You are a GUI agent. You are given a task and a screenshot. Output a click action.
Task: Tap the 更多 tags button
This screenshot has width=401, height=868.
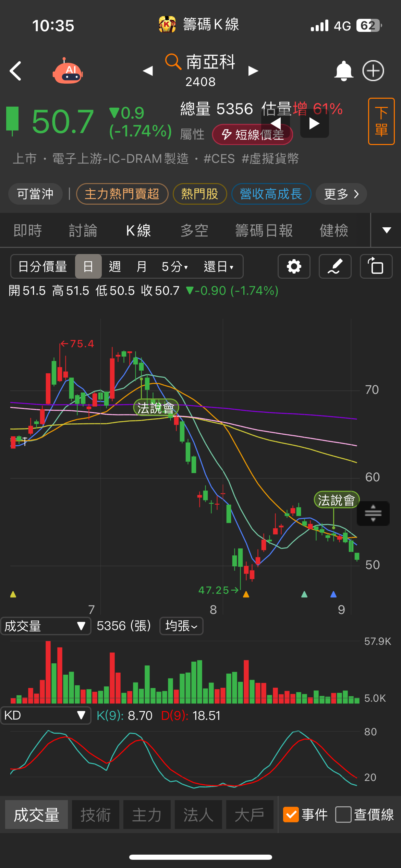(x=341, y=194)
